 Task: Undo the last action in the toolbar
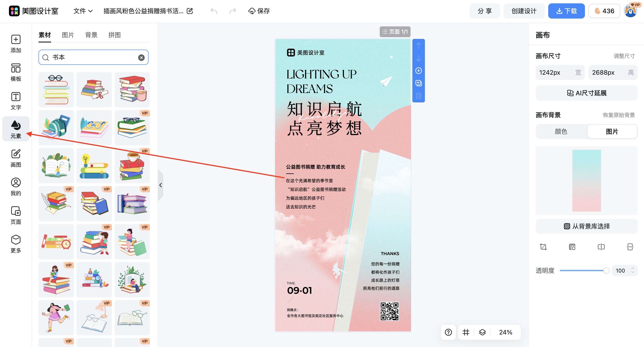point(214,11)
